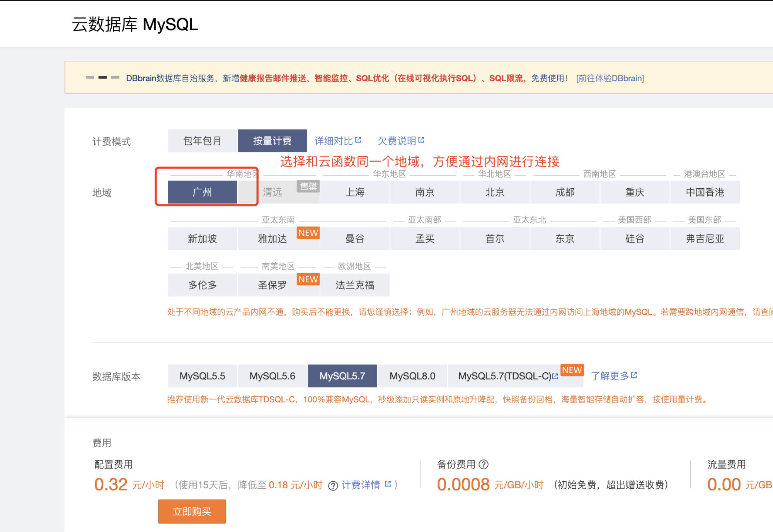Pick 法兰克福 region
Viewport: 773px width, 532px height.
pyautogui.click(x=355, y=285)
